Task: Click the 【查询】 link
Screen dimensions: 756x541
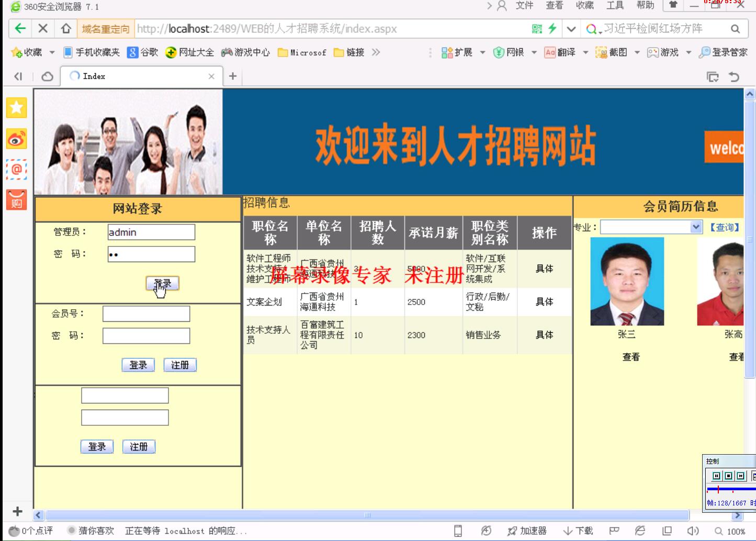Action: pyautogui.click(x=725, y=227)
